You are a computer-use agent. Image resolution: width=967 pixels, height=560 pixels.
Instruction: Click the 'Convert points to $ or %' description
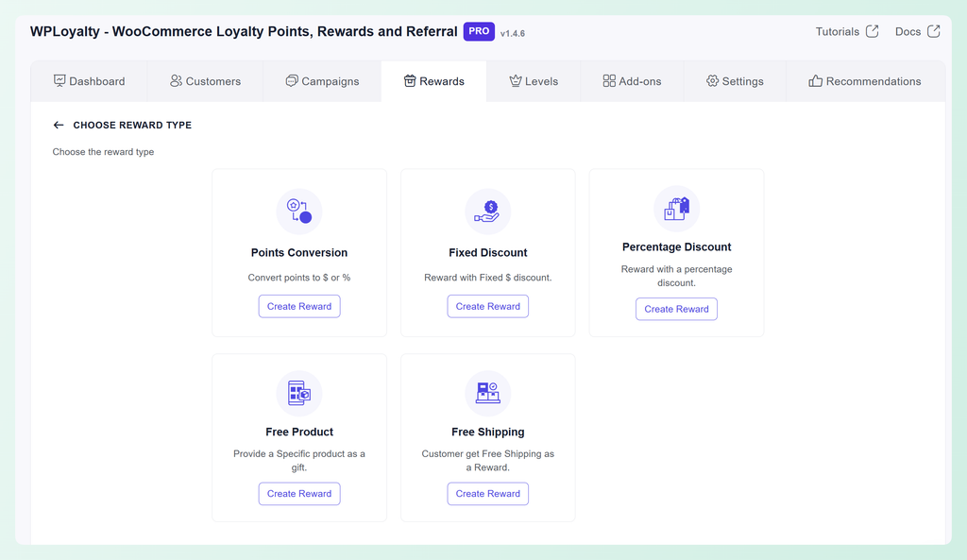tap(299, 278)
